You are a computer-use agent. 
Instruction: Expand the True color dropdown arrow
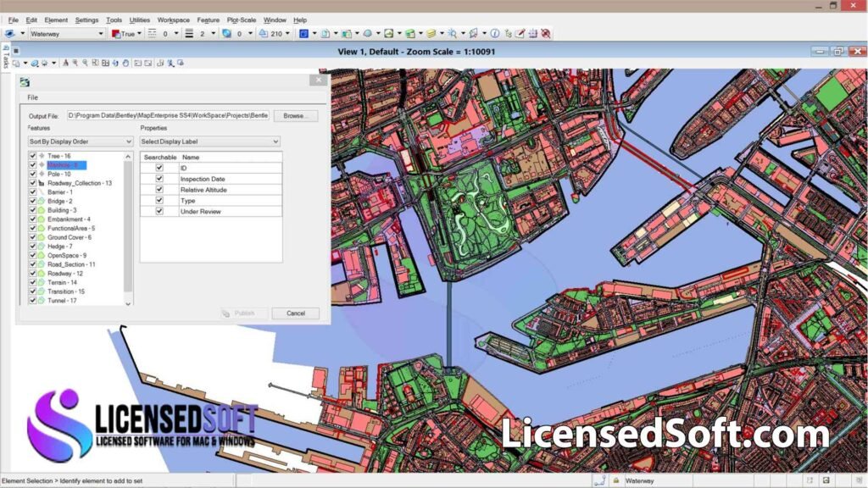(x=139, y=34)
